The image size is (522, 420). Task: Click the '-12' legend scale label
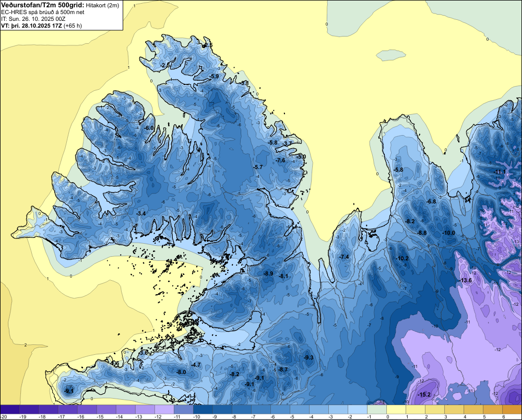(158, 417)
